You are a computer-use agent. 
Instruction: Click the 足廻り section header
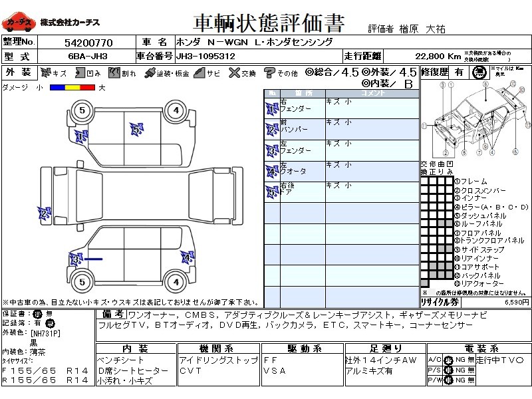386,348
